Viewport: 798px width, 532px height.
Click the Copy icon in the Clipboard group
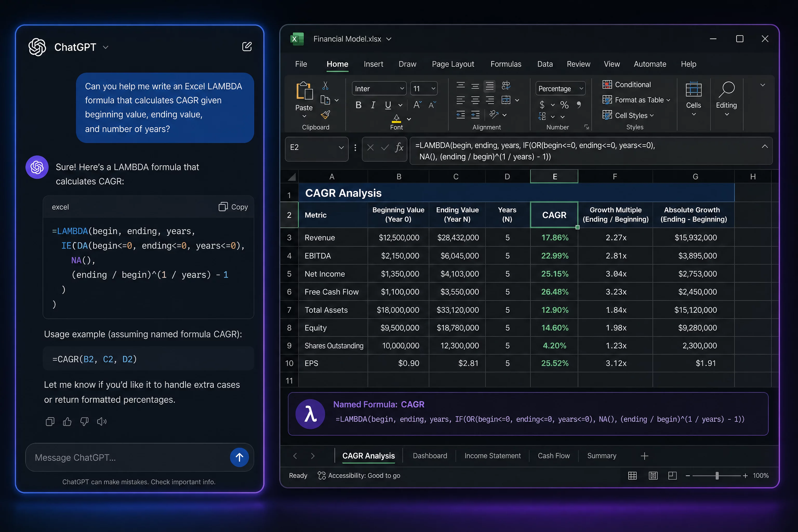pyautogui.click(x=325, y=100)
